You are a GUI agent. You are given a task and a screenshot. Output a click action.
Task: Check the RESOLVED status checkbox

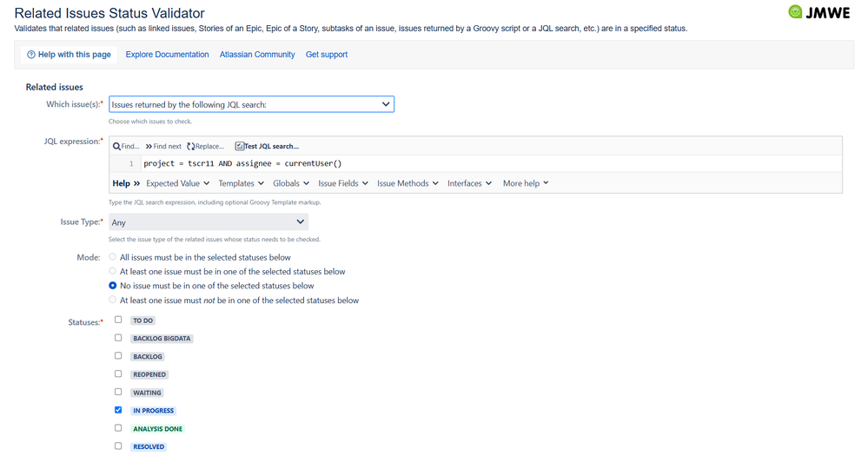[118, 446]
